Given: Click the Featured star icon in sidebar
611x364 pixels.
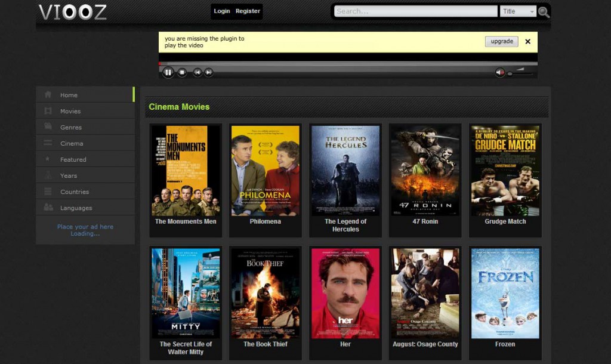Looking at the screenshot, I should click(x=48, y=159).
